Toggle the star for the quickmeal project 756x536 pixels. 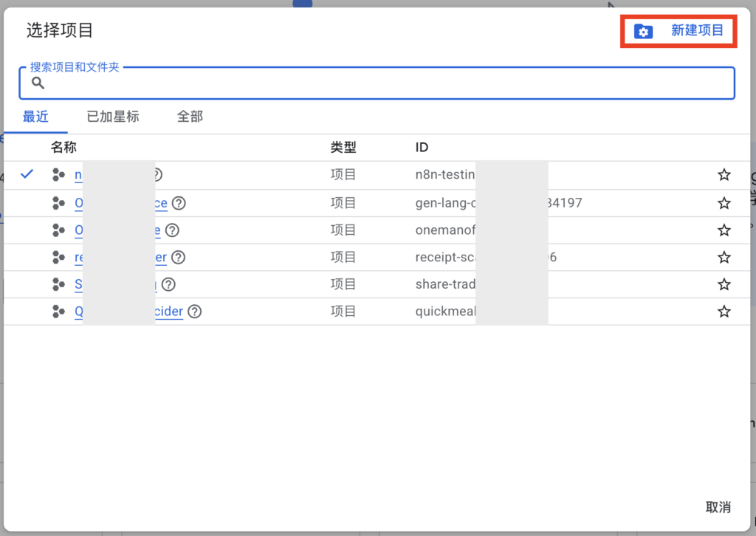(x=724, y=312)
